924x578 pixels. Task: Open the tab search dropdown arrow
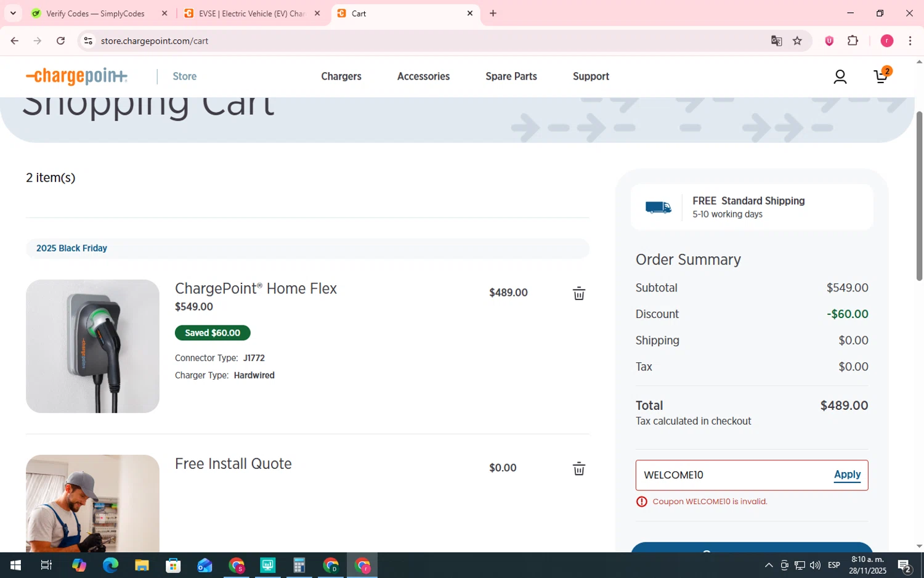click(x=13, y=13)
